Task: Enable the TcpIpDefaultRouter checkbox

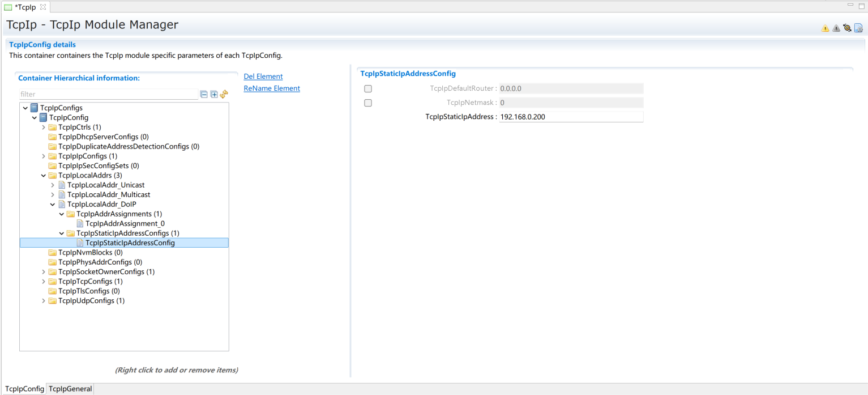Action: [x=368, y=89]
